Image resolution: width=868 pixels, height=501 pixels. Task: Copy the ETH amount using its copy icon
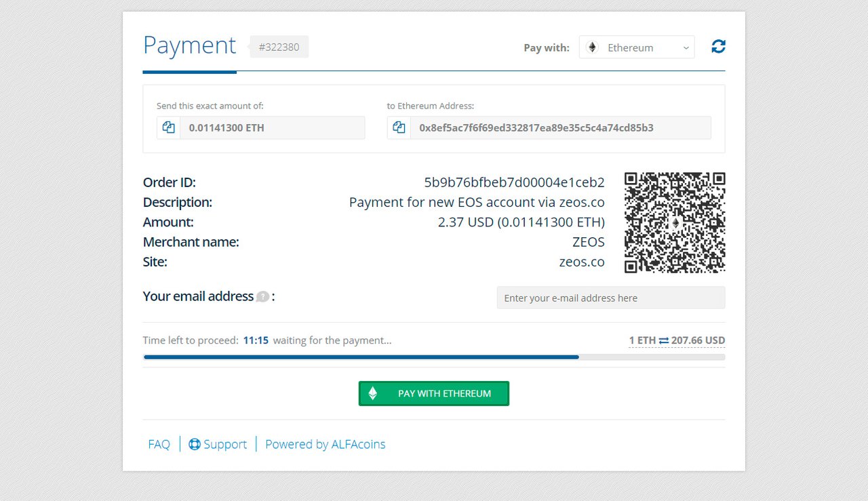point(168,127)
